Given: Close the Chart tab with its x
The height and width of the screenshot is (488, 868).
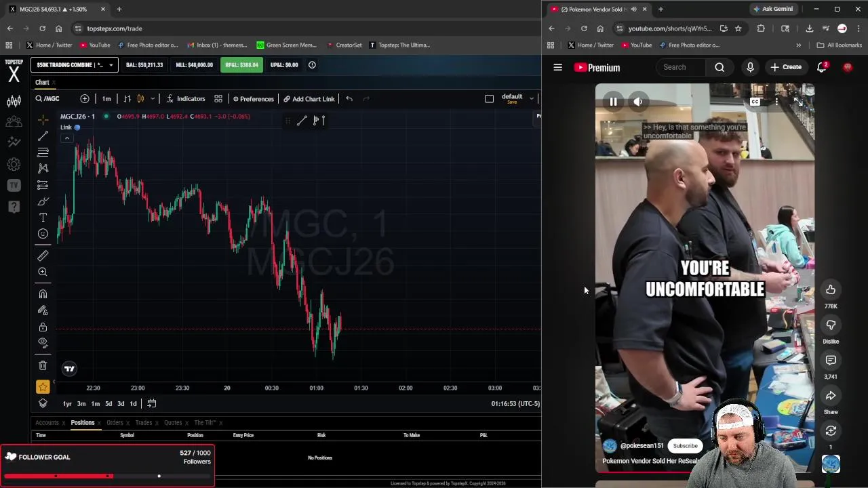Looking at the screenshot, I should pyautogui.click(x=54, y=83).
